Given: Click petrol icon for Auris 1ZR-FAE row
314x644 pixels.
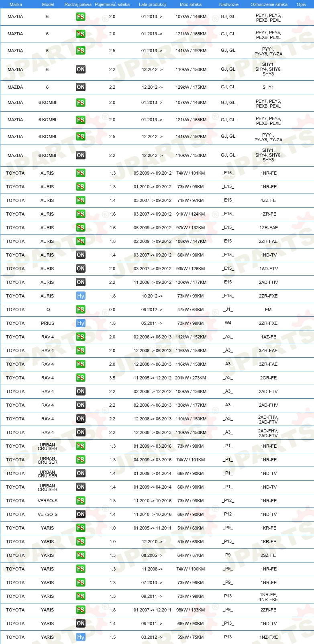Looking at the screenshot, I should tap(81, 228).
